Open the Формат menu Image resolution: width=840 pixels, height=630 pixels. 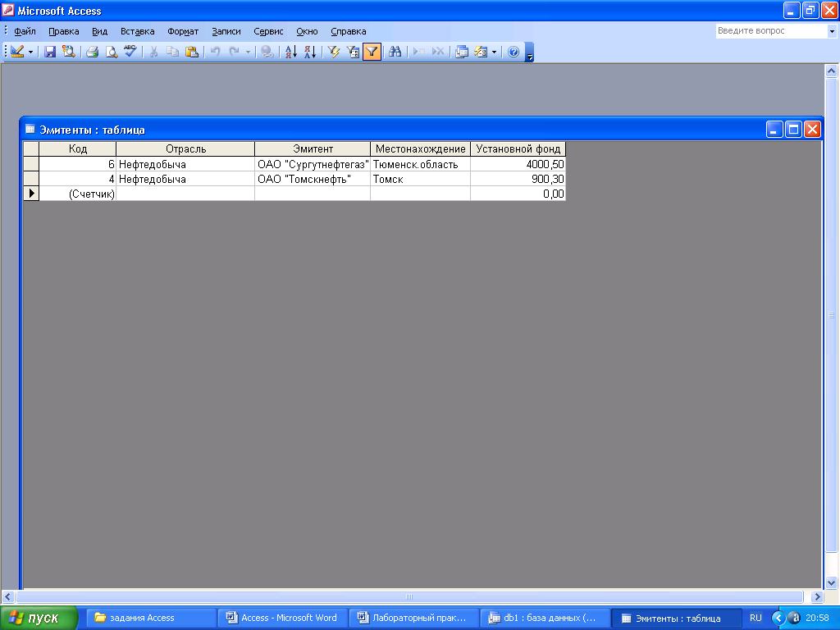pyautogui.click(x=183, y=32)
